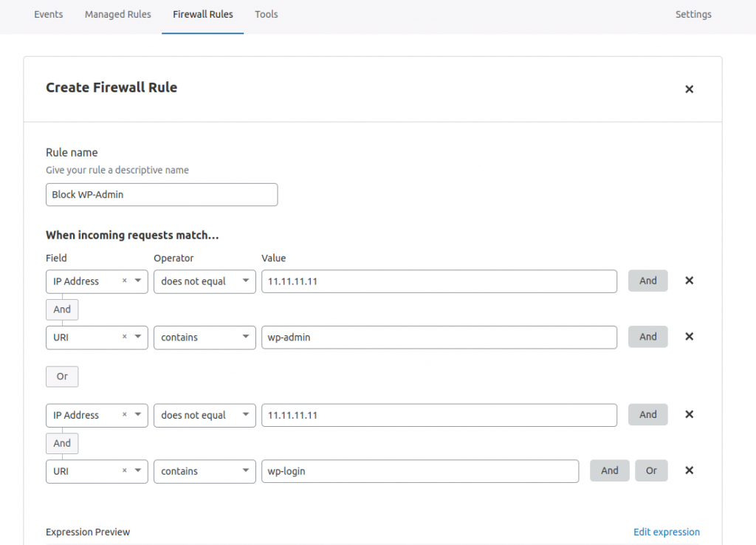Click the Edit expression link

click(x=667, y=532)
